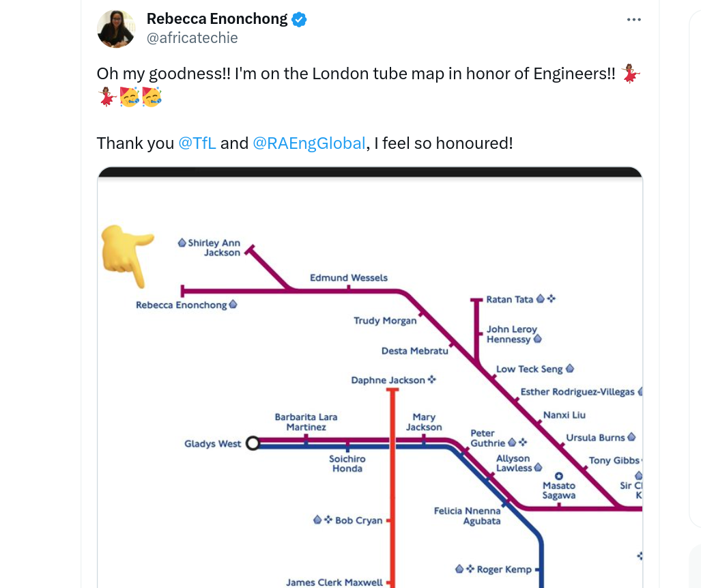
Task: Click the diamond icon beside Rebecca Enonchong station
Action: pos(233,305)
